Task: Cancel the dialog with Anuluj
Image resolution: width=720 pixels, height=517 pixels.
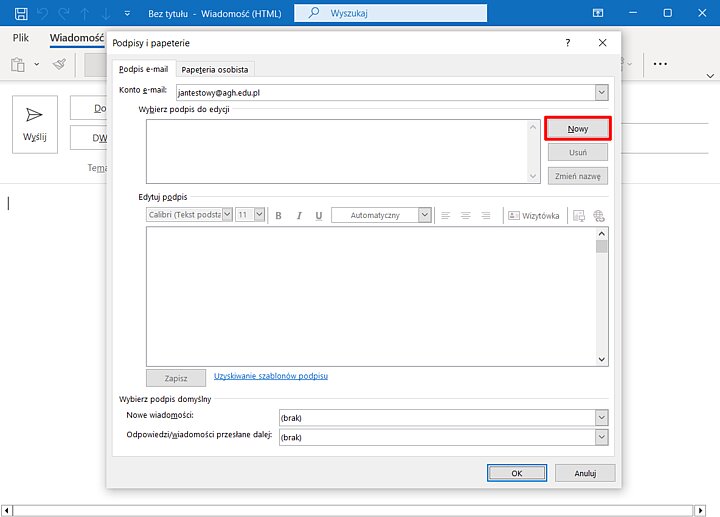Action: pos(585,473)
